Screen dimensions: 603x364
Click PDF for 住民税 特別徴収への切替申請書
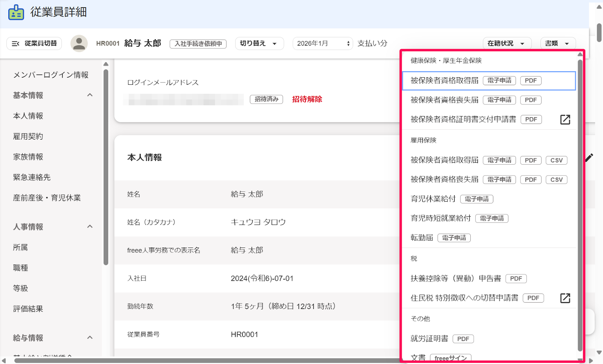[533, 298]
